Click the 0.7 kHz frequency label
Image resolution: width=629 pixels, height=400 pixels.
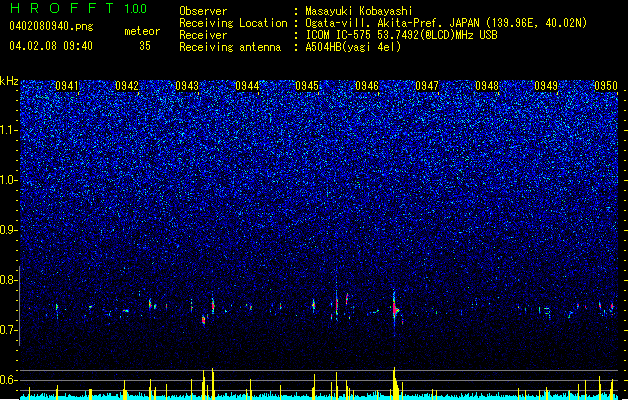(x=9, y=330)
